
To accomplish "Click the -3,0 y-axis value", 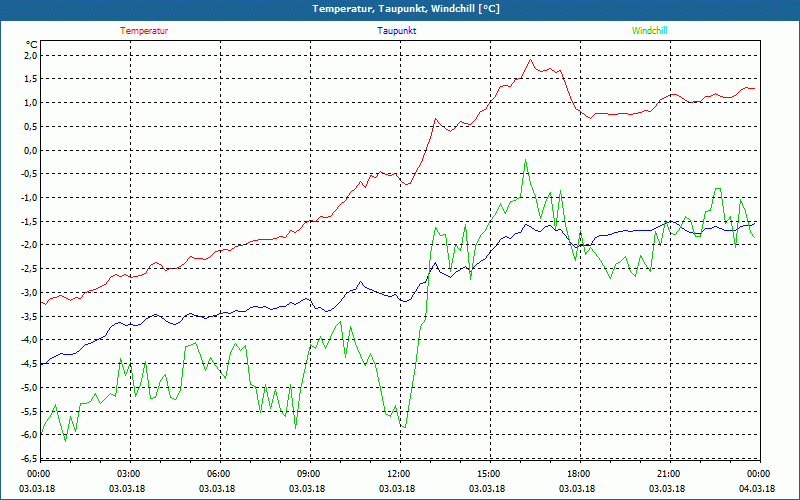I will point(30,292).
